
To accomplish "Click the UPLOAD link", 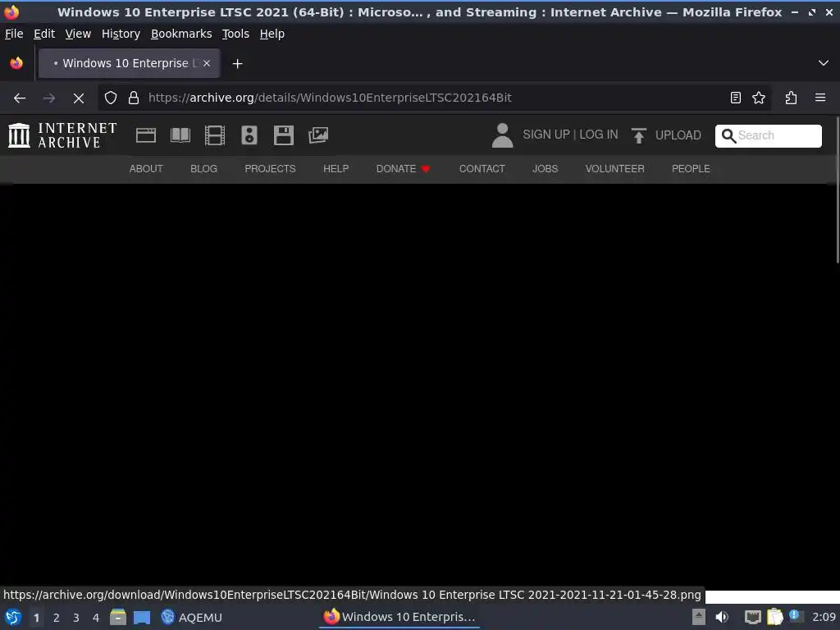I will click(x=678, y=135).
